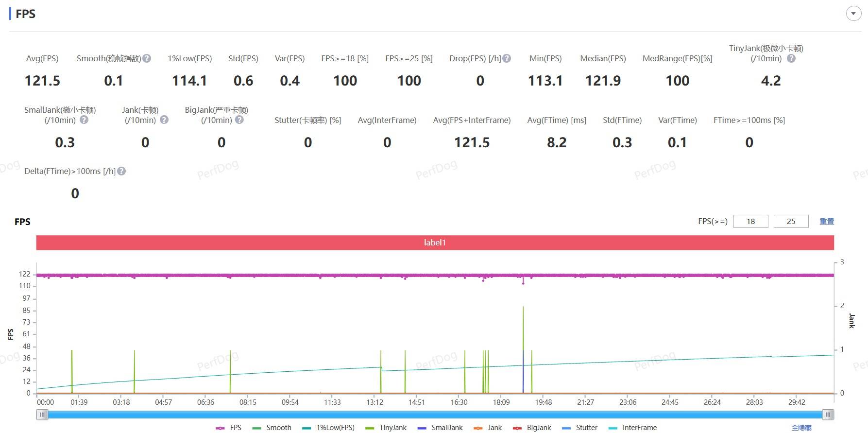Image resolution: width=868 pixels, height=433 pixels.
Task: Select the red label1 bar
Action: (435, 242)
